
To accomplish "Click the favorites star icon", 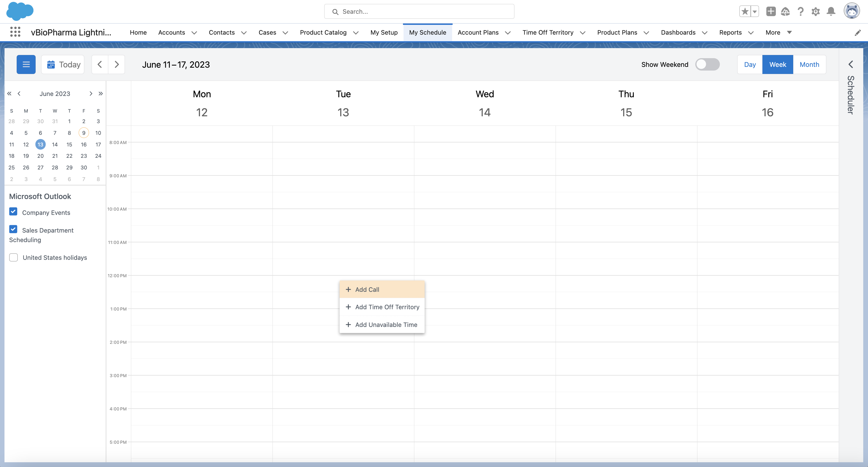I will pyautogui.click(x=745, y=11).
